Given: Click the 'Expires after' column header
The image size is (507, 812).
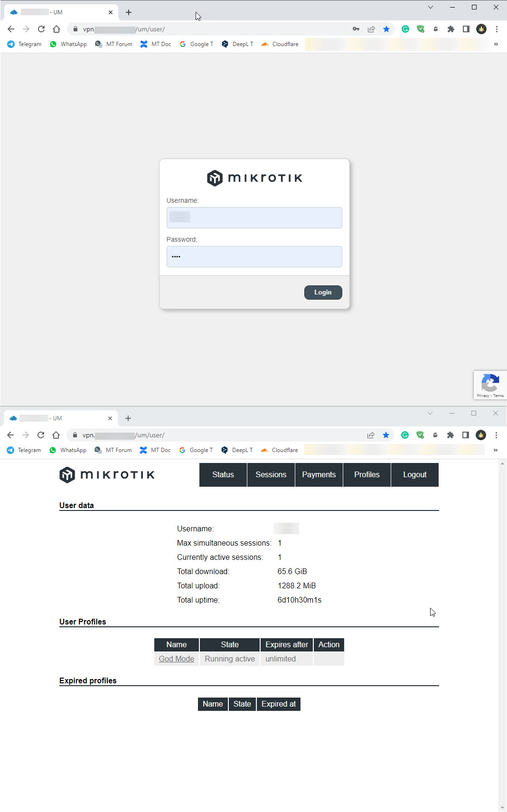Looking at the screenshot, I should [x=287, y=645].
